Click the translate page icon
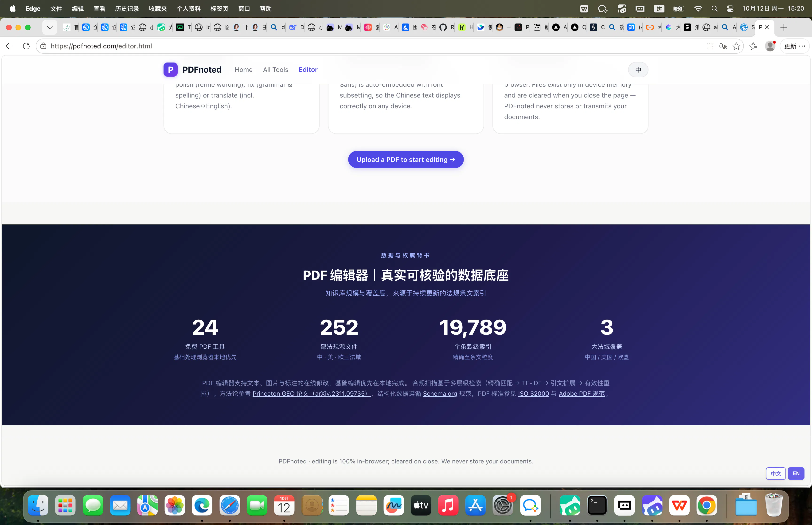 723,46
